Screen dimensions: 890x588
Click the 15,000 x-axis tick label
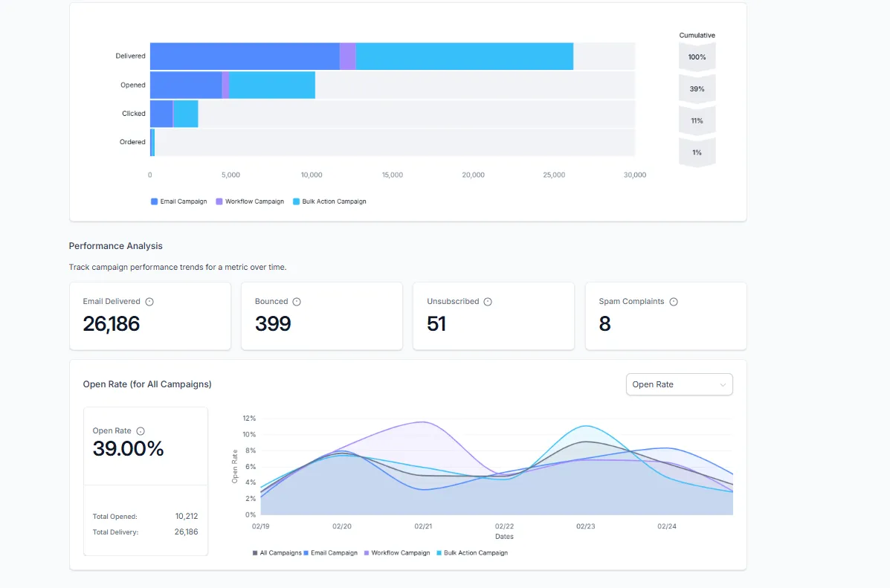click(x=393, y=175)
